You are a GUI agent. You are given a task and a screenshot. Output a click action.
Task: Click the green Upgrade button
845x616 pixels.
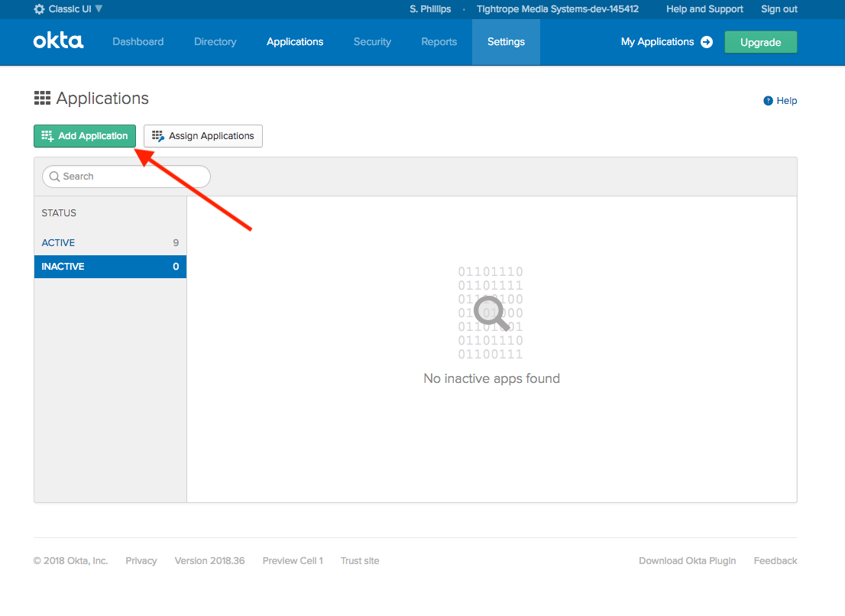[x=760, y=42]
